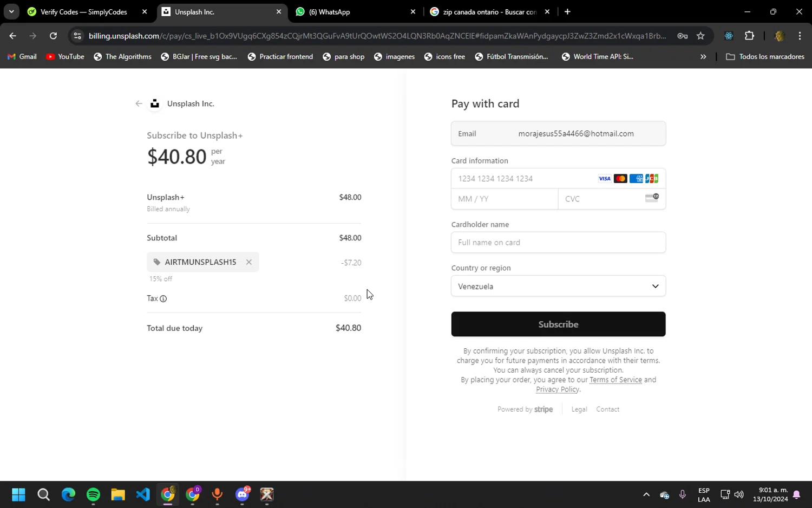Open the Windows Start menu
This screenshot has width=812, height=508.
point(18,494)
